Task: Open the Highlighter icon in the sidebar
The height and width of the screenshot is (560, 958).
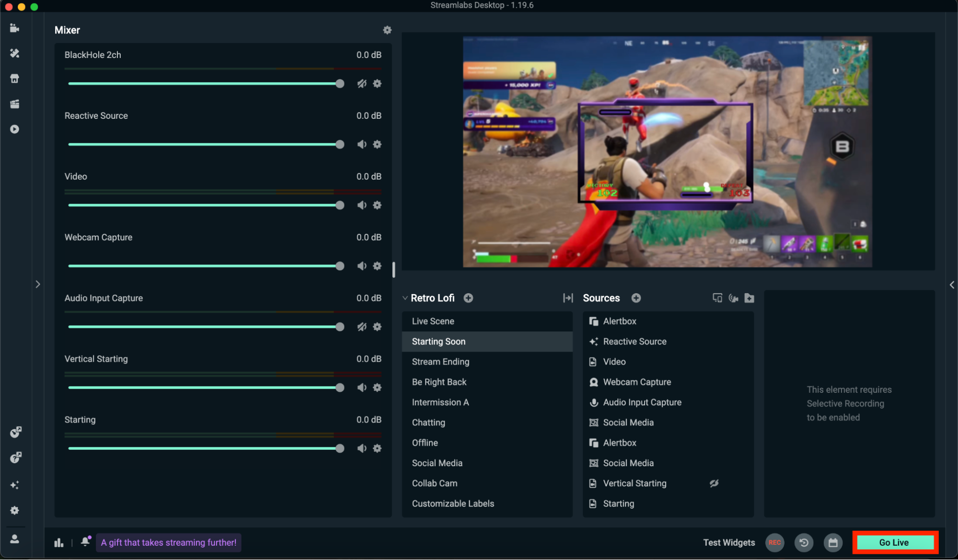Action: 14,104
